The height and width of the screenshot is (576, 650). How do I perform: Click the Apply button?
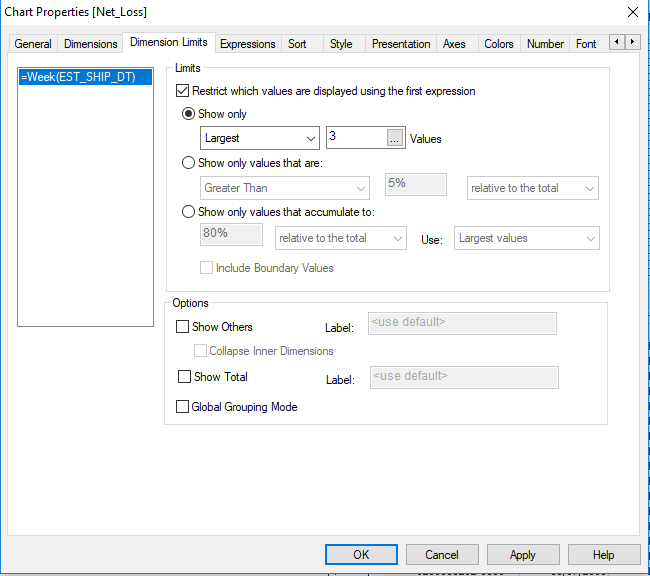[x=522, y=554]
